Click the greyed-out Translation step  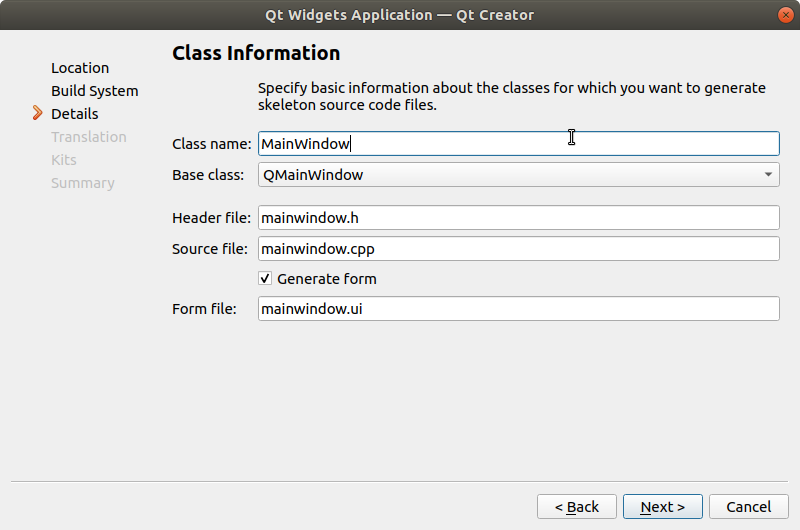89,137
